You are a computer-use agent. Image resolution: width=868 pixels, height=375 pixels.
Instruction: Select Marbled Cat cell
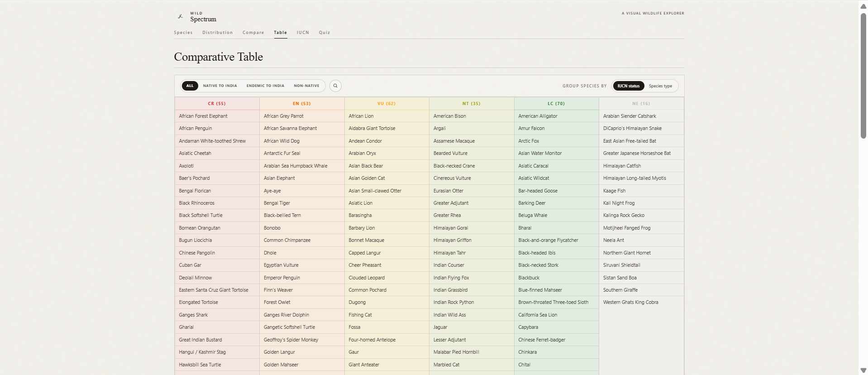click(472, 365)
